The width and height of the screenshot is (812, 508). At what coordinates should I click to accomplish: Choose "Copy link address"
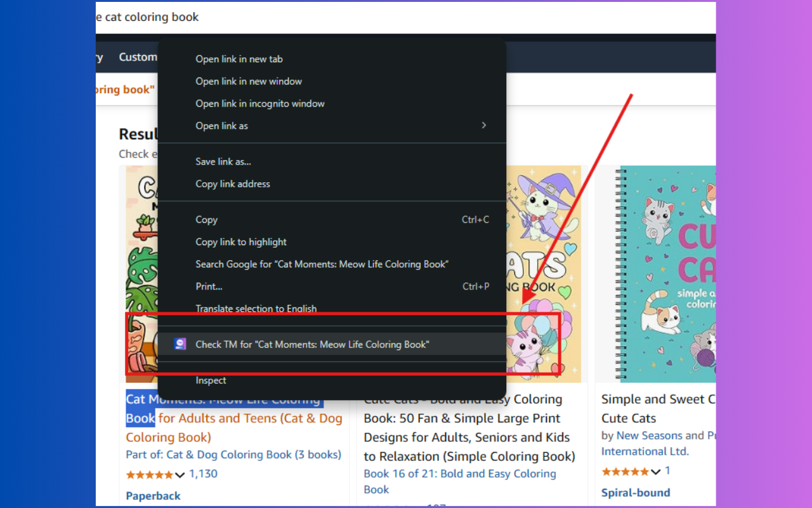pos(332,184)
